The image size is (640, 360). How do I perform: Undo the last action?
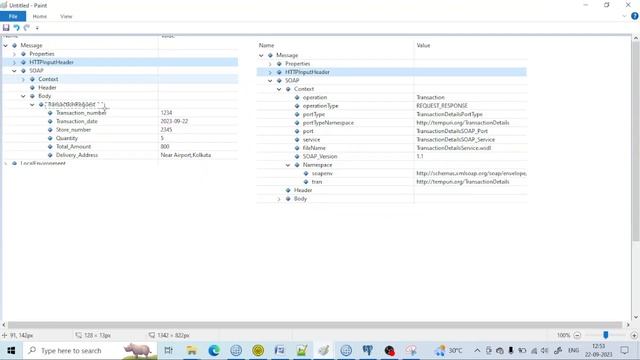[x=16, y=28]
